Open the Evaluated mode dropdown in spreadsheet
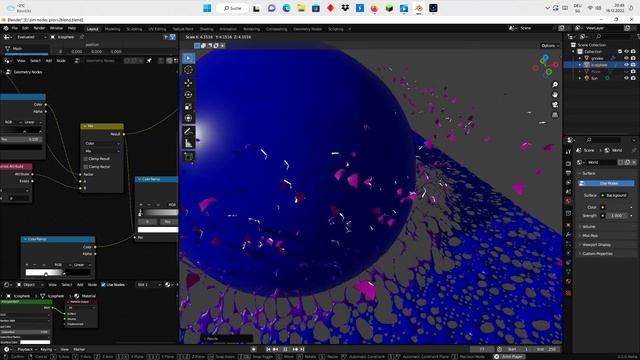640x360 pixels. click(x=31, y=37)
